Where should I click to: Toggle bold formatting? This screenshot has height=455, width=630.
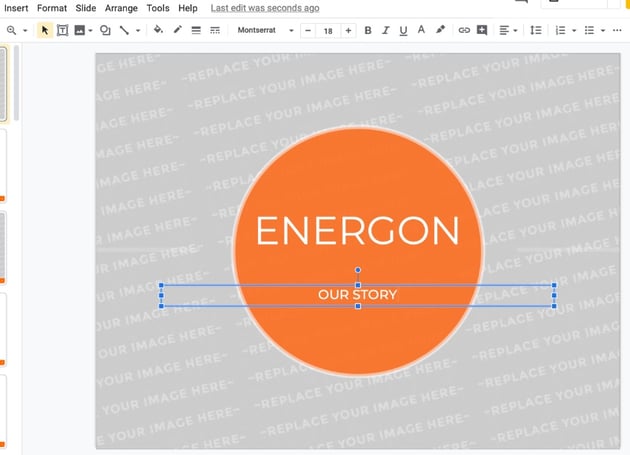[x=368, y=31]
